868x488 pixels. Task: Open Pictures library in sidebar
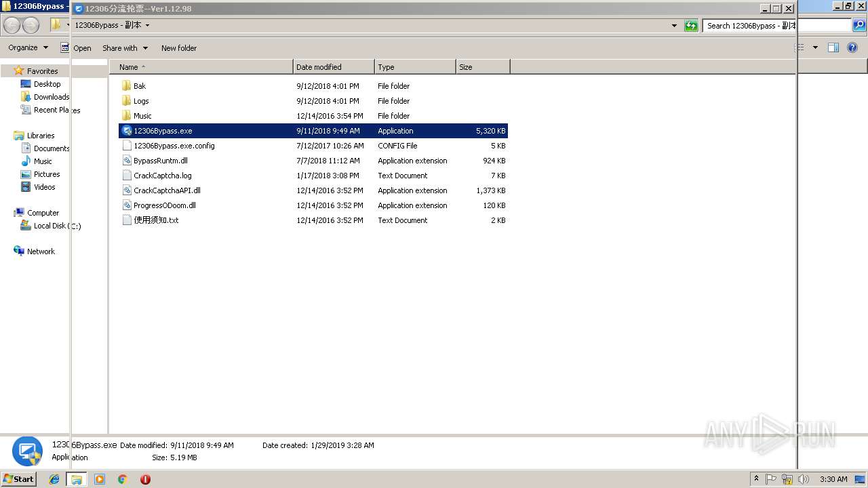click(47, 174)
